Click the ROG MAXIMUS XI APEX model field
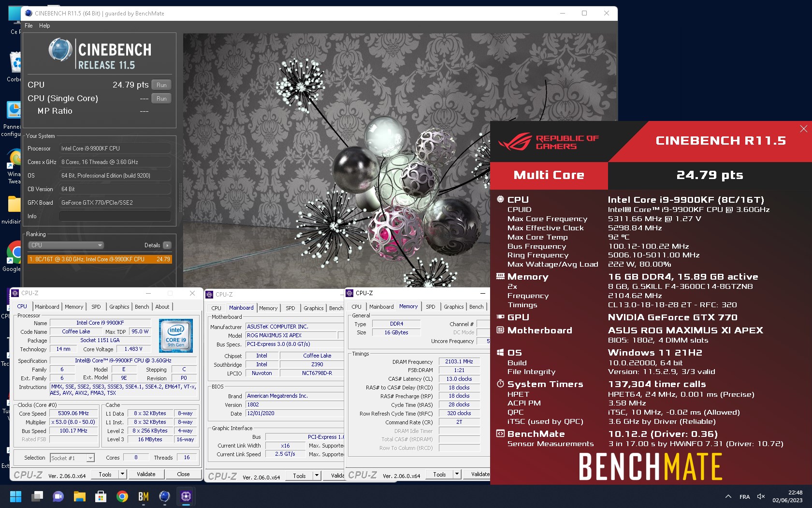Screen dimensions: 812x508 pos(291,335)
